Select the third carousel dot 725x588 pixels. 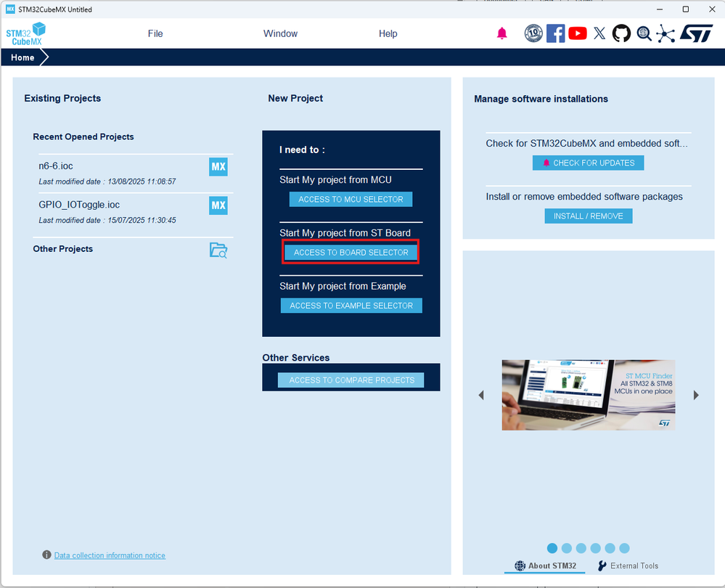coord(581,548)
